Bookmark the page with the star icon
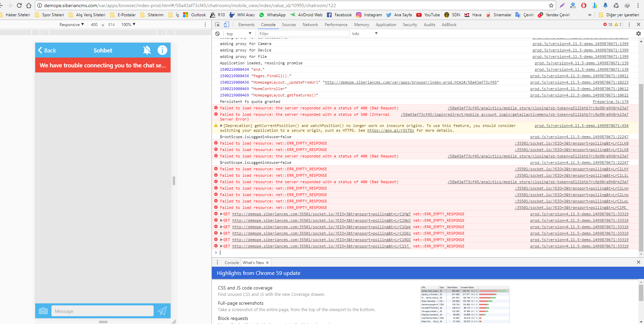This screenshot has height=324, width=644. coord(551,5)
